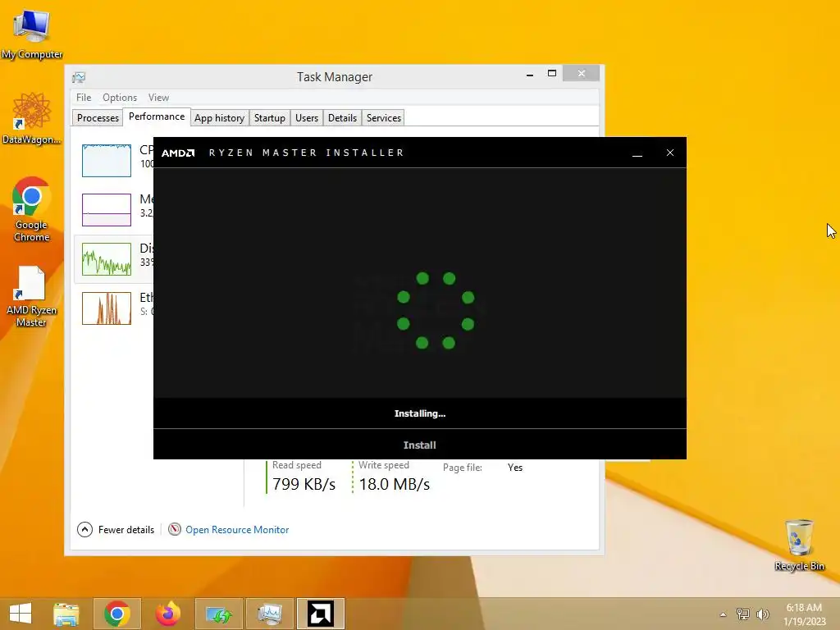Launch Firefox from the taskbar
This screenshot has width=840, height=630.
tap(167, 614)
